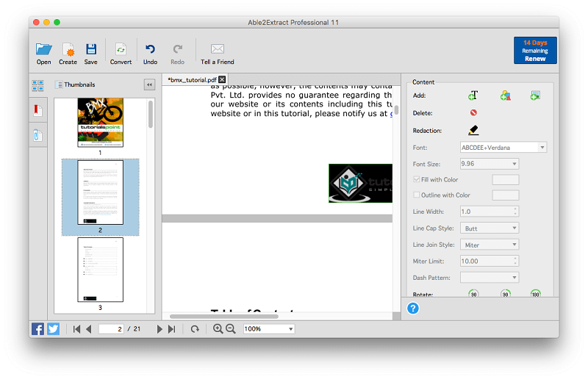Click the Convert toolbar icon
This screenshot has width=588, height=379.
pyautogui.click(x=121, y=49)
